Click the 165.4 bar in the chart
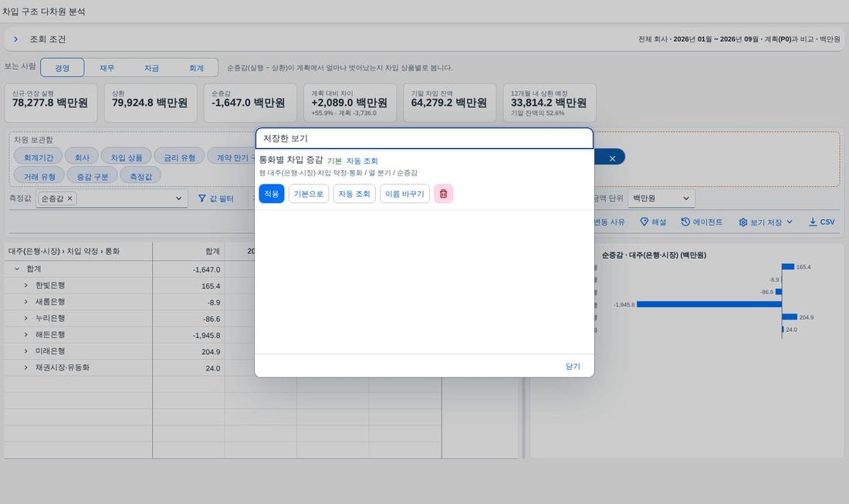Viewport: 849px width, 504px height. (x=788, y=266)
